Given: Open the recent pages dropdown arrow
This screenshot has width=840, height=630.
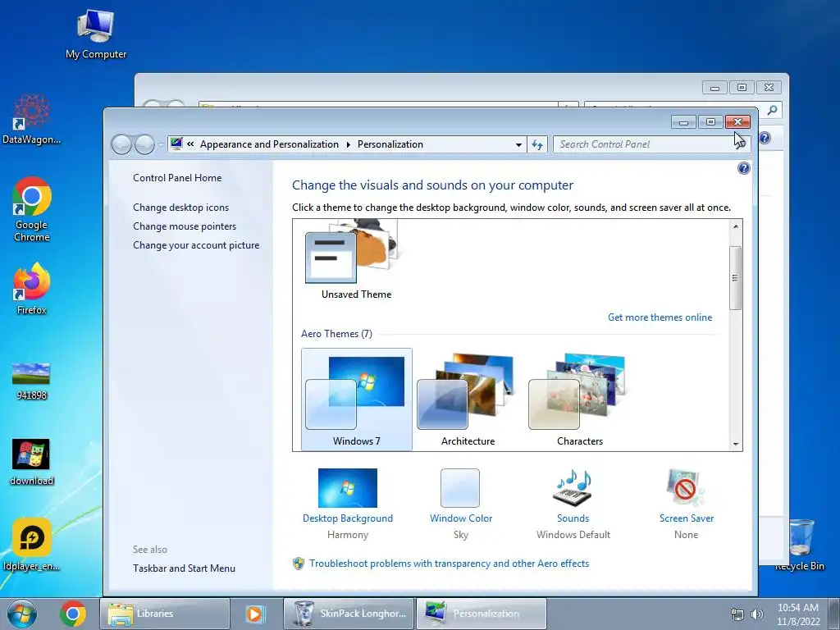Looking at the screenshot, I should click(x=161, y=144).
